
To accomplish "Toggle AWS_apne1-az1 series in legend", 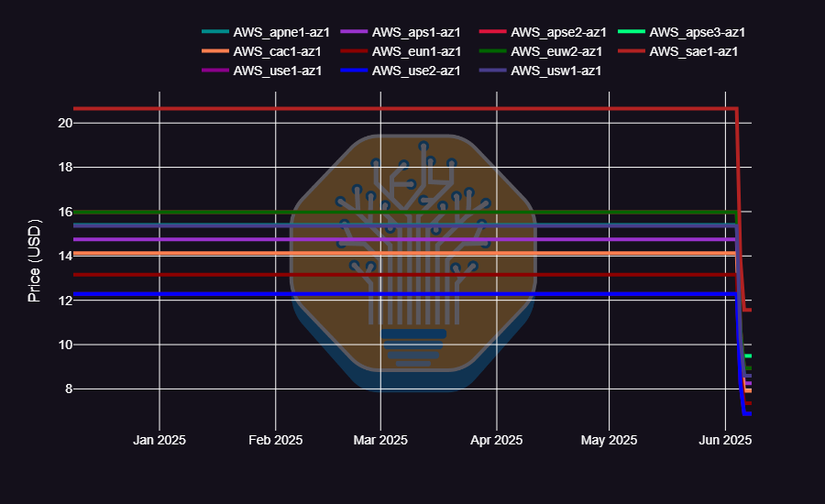I will pos(266,32).
